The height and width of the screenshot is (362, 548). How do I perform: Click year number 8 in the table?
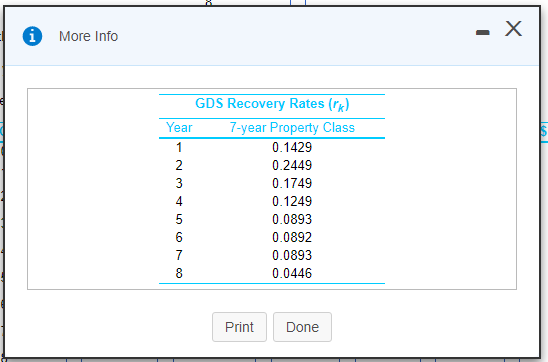point(179,273)
